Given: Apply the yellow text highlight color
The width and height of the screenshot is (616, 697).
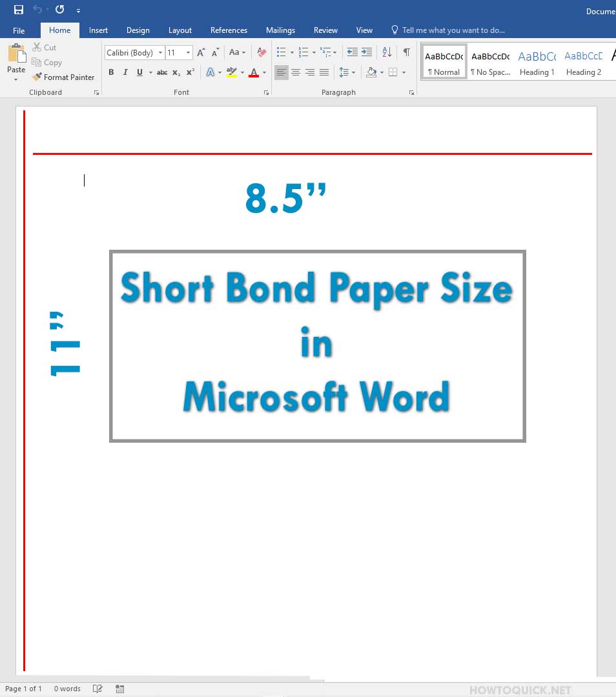Looking at the screenshot, I should click(231, 72).
